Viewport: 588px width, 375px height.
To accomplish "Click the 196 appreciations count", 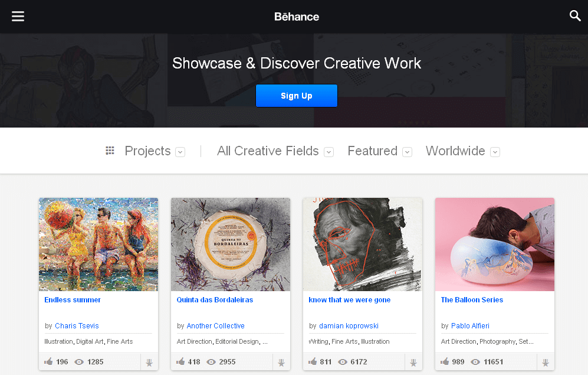I will [62, 362].
